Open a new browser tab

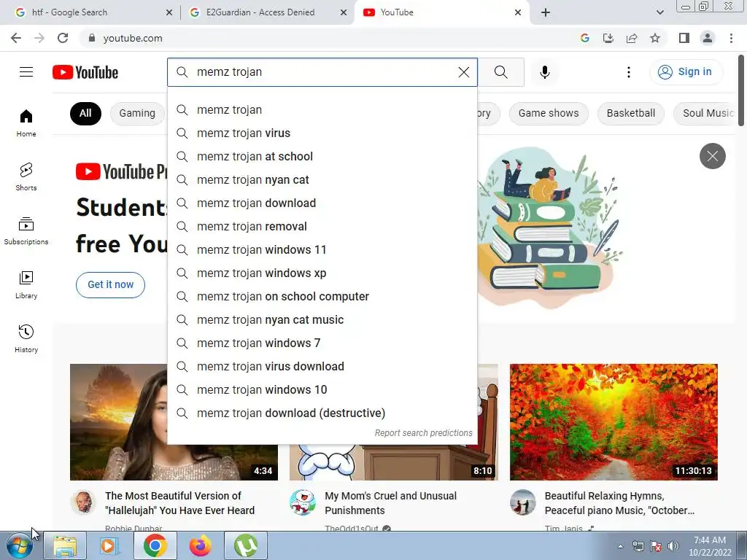(546, 12)
